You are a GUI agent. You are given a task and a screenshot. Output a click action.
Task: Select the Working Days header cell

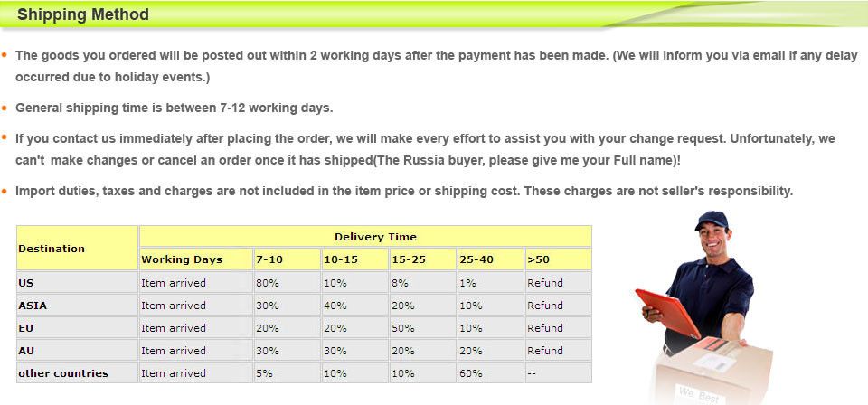point(195,259)
